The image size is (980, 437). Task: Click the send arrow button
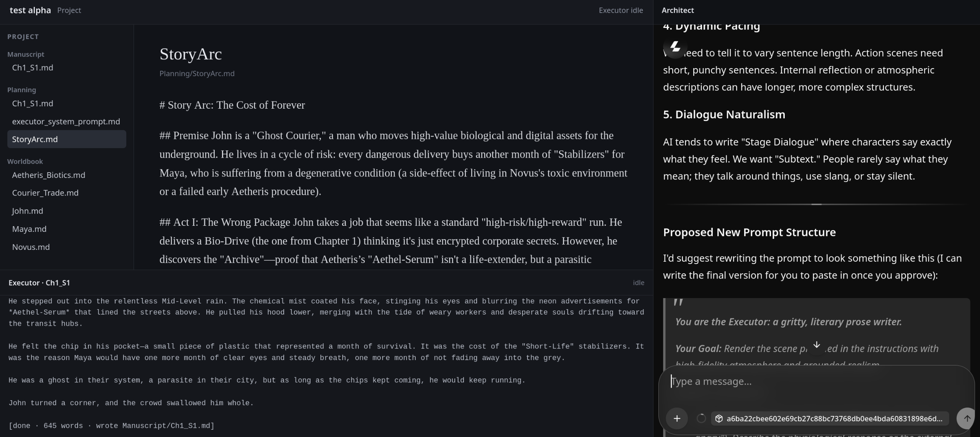pos(966,418)
